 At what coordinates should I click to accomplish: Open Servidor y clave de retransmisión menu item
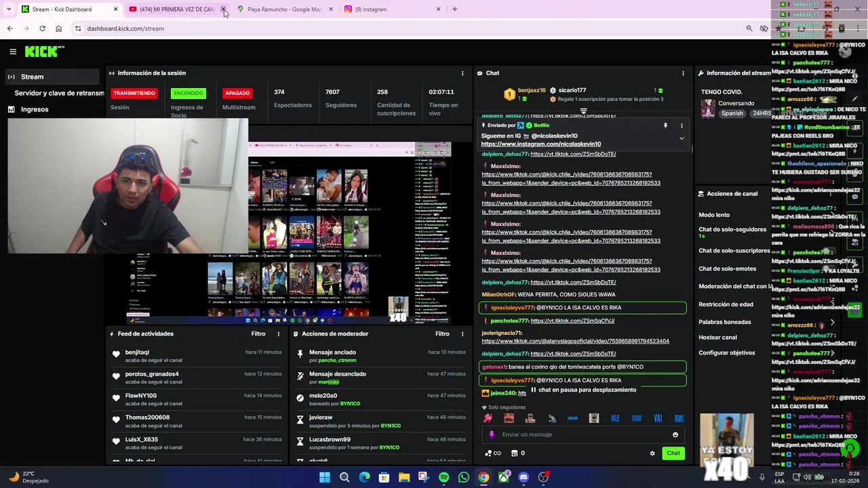tap(59, 93)
